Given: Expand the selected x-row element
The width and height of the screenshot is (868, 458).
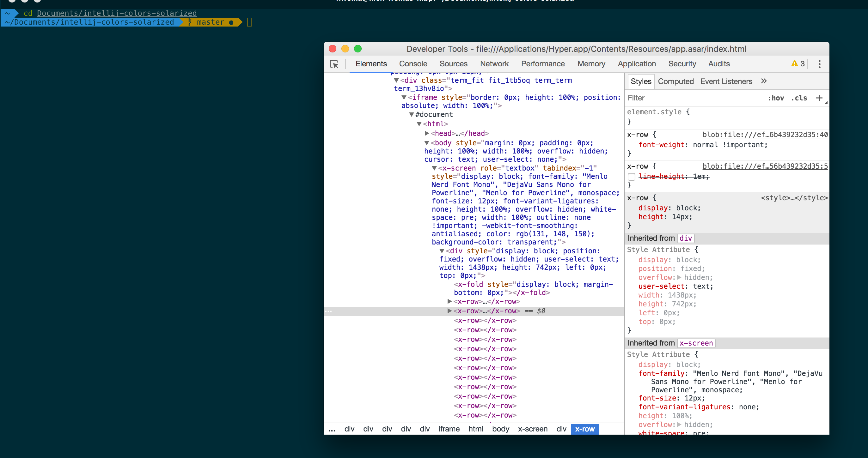Looking at the screenshot, I should (x=449, y=311).
